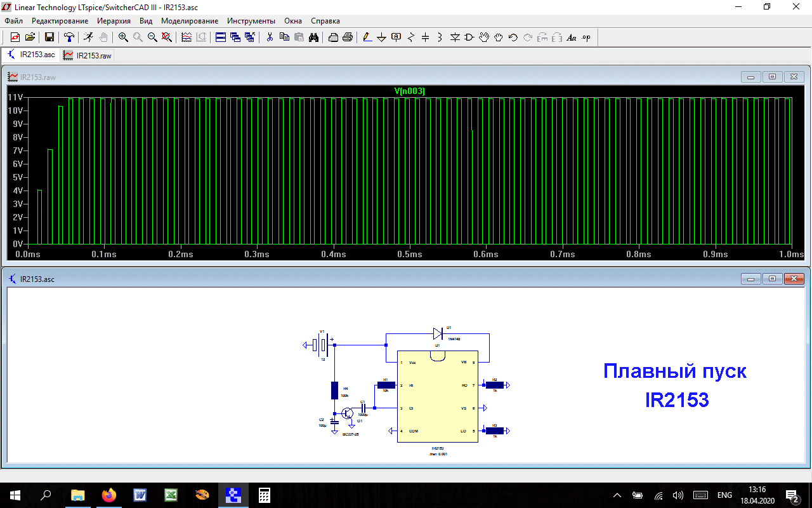Open the Инструменты menu

tap(251, 21)
